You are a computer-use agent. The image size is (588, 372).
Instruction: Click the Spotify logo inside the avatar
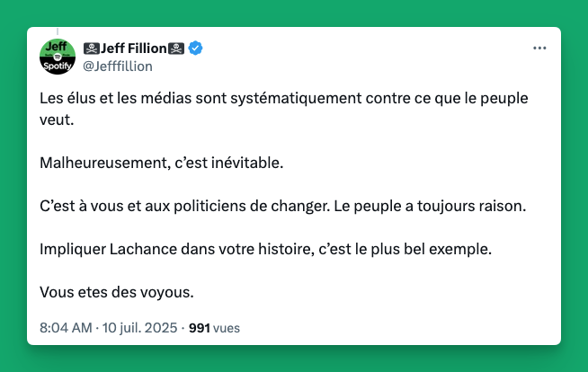coord(58,57)
